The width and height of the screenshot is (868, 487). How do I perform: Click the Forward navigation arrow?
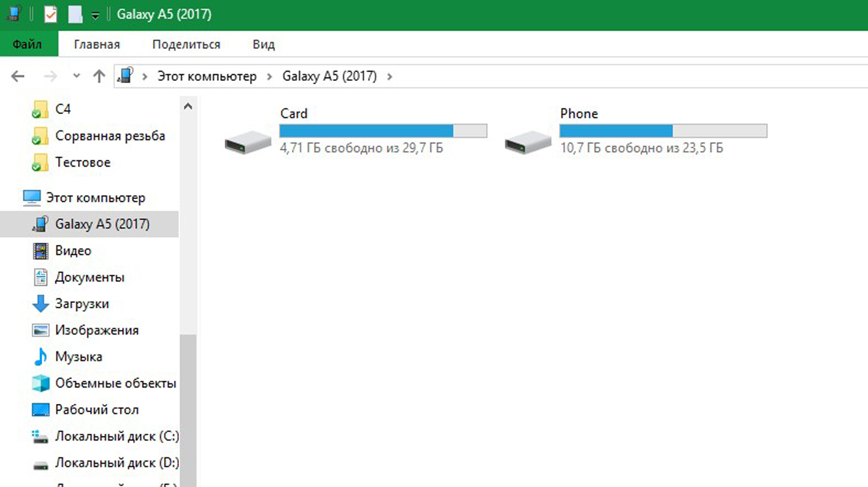(50, 77)
